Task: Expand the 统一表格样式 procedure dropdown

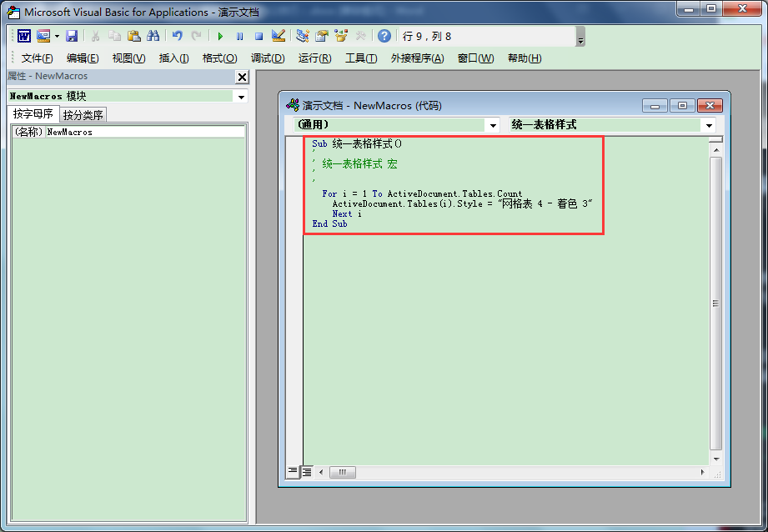Action: pos(710,125)
